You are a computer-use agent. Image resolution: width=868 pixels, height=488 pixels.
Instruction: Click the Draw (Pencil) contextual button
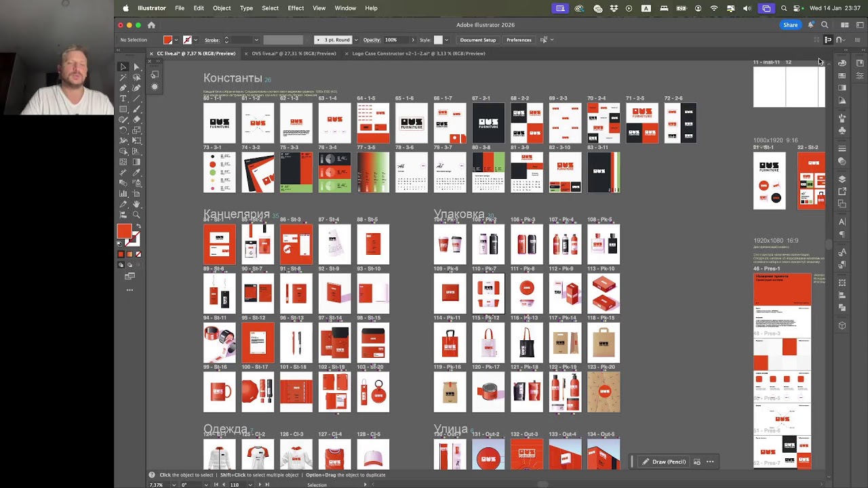coord(665,462)
